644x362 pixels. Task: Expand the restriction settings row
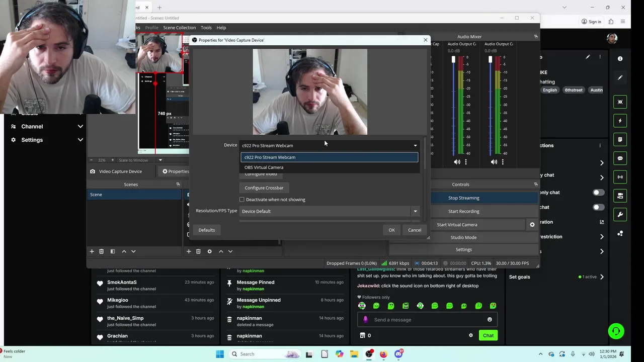(602, 237)
